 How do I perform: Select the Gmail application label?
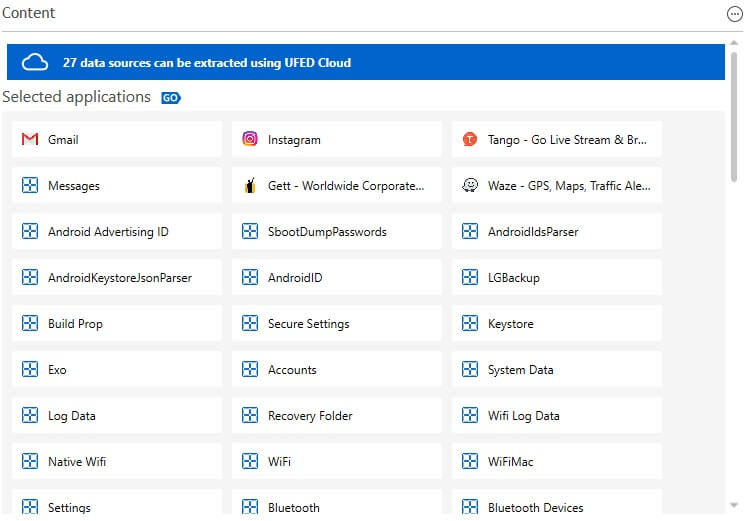pyautogui.click(x=63, y=140)
